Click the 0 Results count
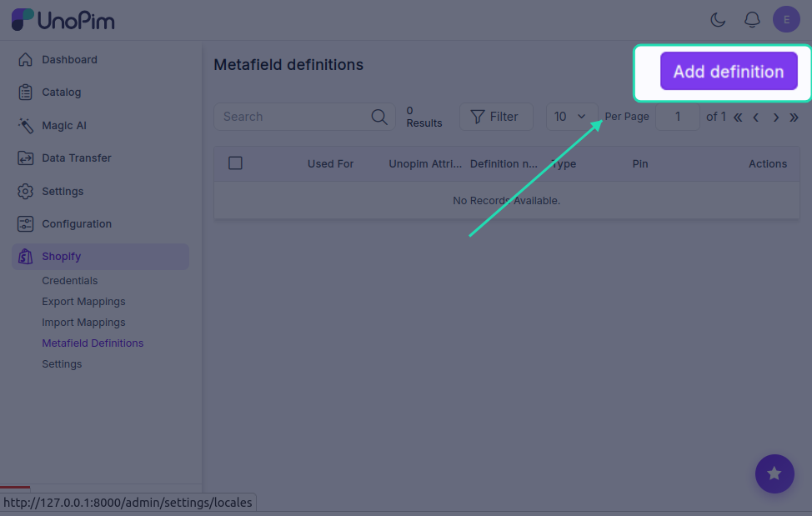This screenshot has width=812, height=516. [x=424, y=117]
